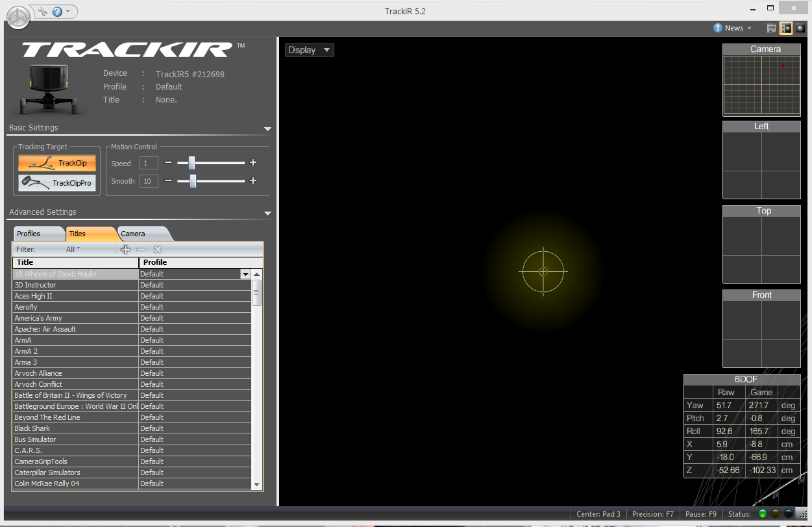Image resolution: width=812 pixels, height=527 pixels.
Task: Open profile dropdown for 18 Wheels of Steel
Action: (x=245, y=275)
